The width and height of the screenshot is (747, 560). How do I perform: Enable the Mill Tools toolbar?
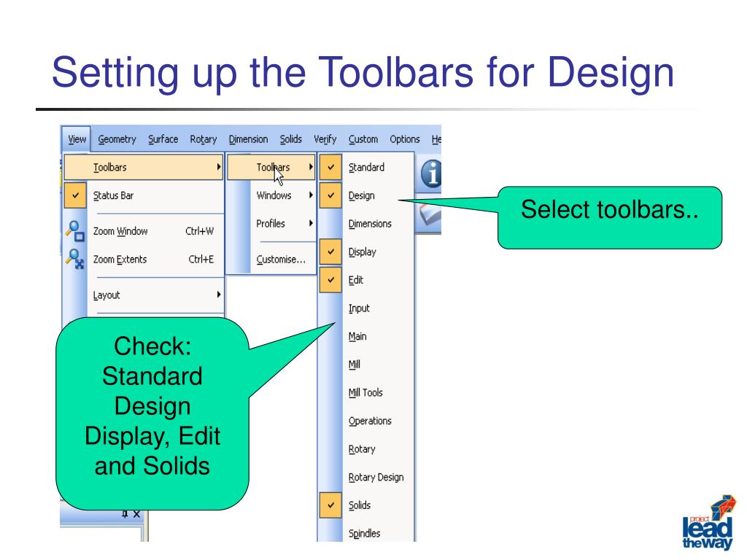[x=365, y=392]
